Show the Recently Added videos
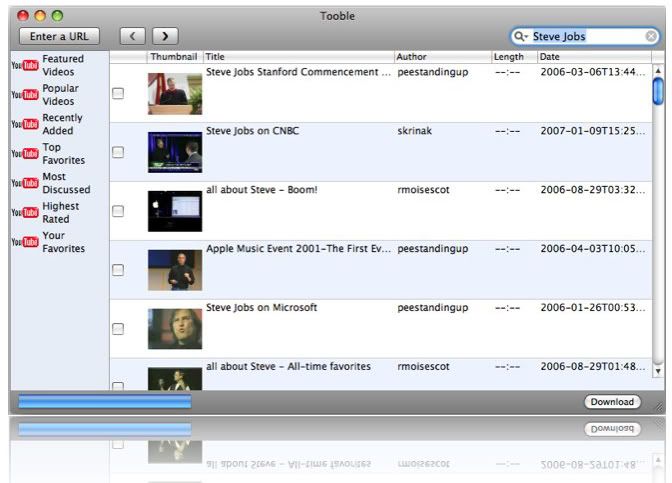Image resolution: width=672 pixels, height=483 pixels. [62, 124]
